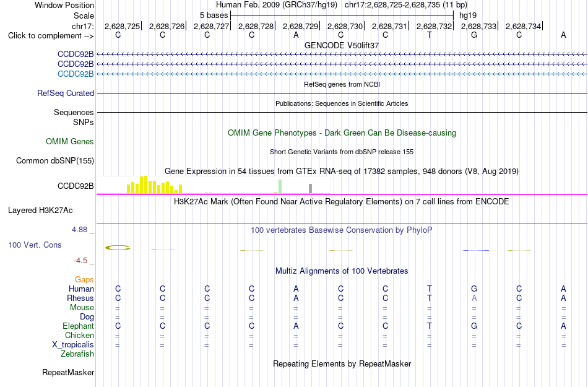The width and height of the screenshot is (588, 387).
Task: Click the light green GTEx expression bar
Action: pyautogui.click(x=280, y=186)
